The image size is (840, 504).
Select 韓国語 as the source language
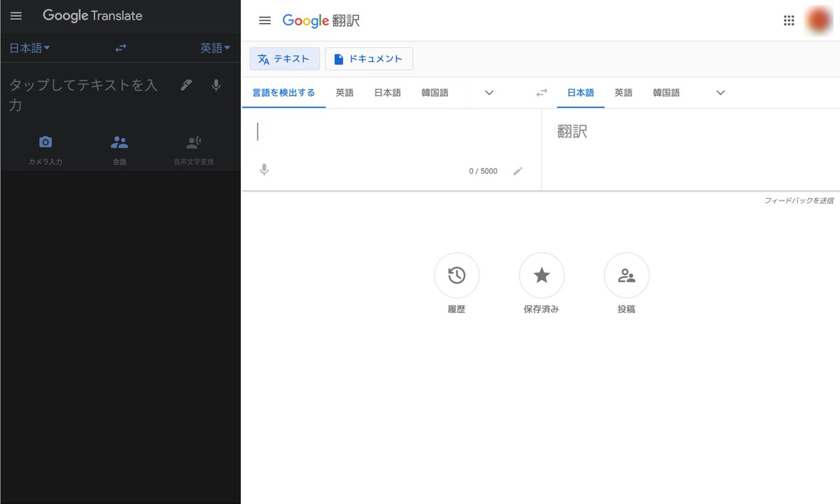tap(434, 92)
